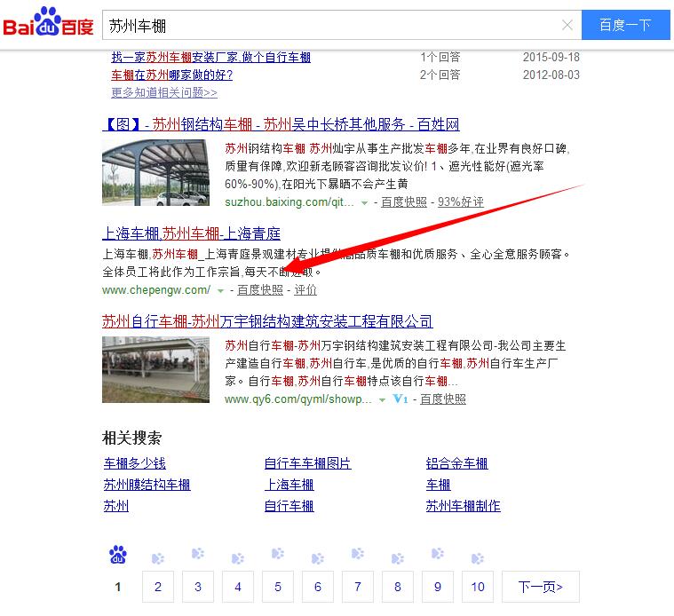Open 苏州钢结构车棚 百姓网 result title
674x616 pixels.
click(x=281, y=124)
